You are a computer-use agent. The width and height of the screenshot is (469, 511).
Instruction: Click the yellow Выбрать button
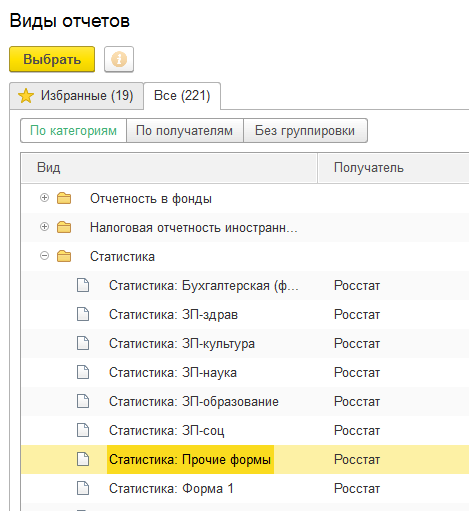(x=52, y=59)
